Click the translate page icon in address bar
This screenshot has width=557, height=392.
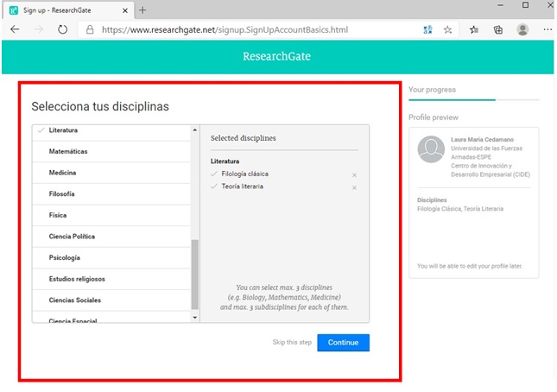[427, 28]
